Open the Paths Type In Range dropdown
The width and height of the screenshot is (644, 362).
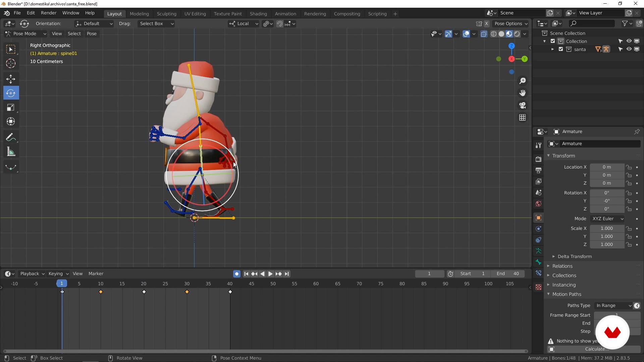pos(613,306)
